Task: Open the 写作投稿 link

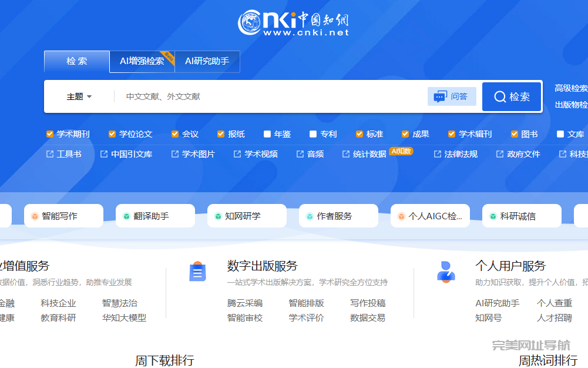Action: point(368,303)
